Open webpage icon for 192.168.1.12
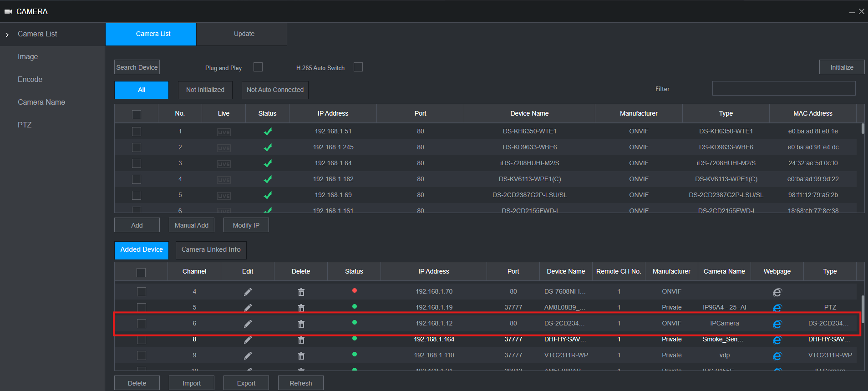 (x=777, y=324)
